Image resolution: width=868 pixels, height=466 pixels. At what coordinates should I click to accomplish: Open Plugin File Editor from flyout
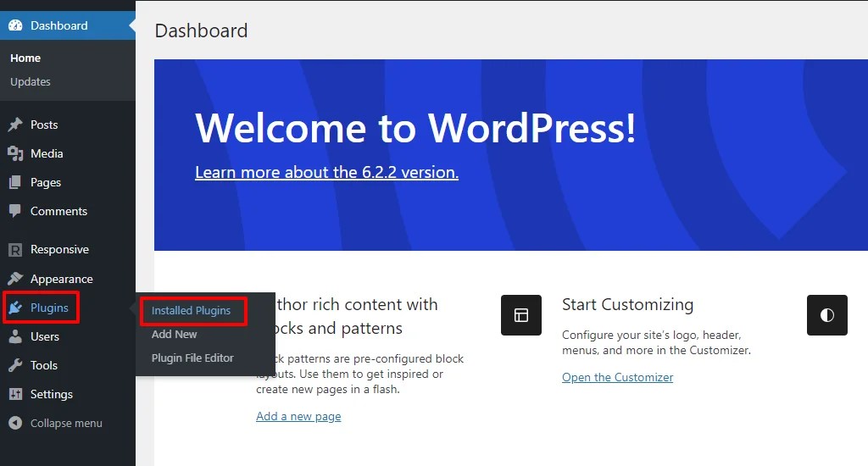(192, 358)
